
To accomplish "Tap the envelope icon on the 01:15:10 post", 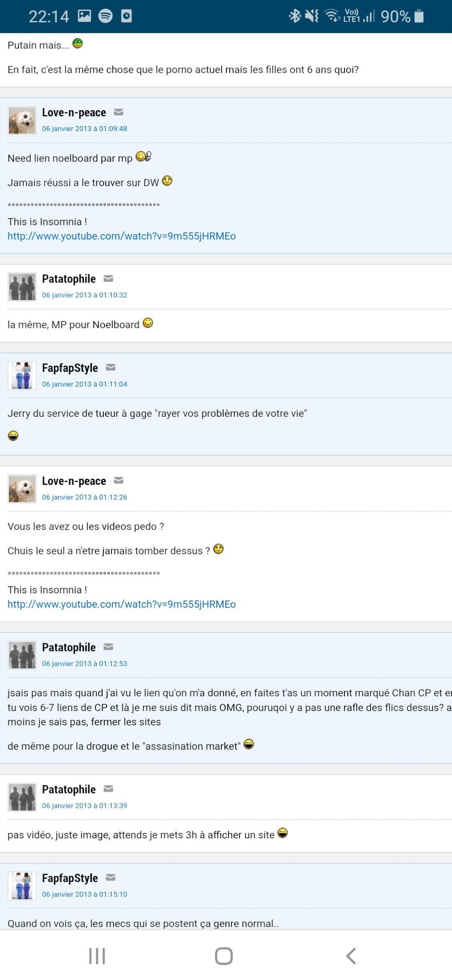I will 110,877.
